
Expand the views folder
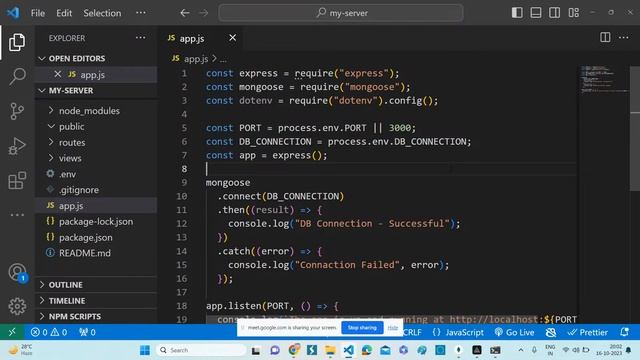point(96,158)
